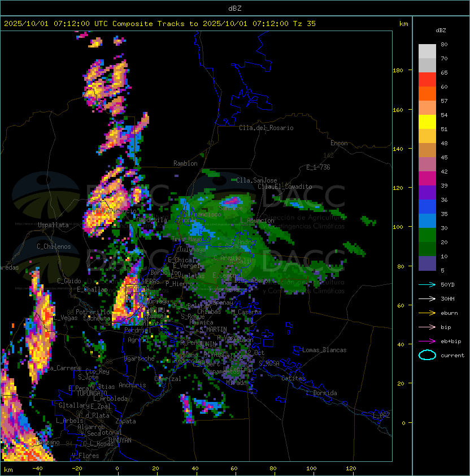Click the 'La_Carrera' map label
The image size is (470, 476).
tap(64, 368)
